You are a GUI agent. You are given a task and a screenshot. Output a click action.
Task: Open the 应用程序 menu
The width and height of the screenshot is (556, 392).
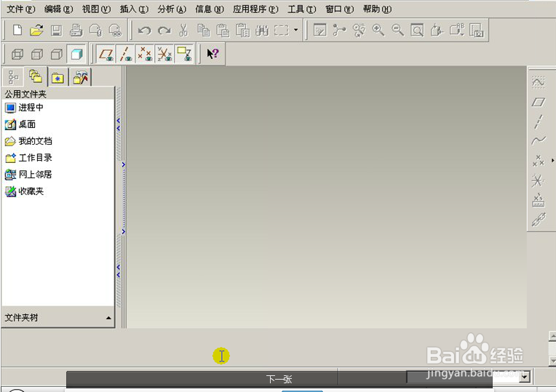255,9
